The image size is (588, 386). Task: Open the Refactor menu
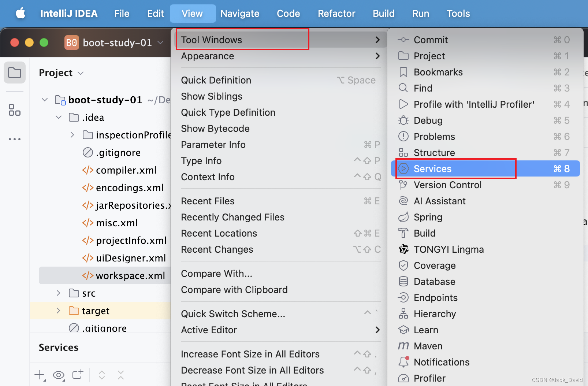(x=336, y=14)
